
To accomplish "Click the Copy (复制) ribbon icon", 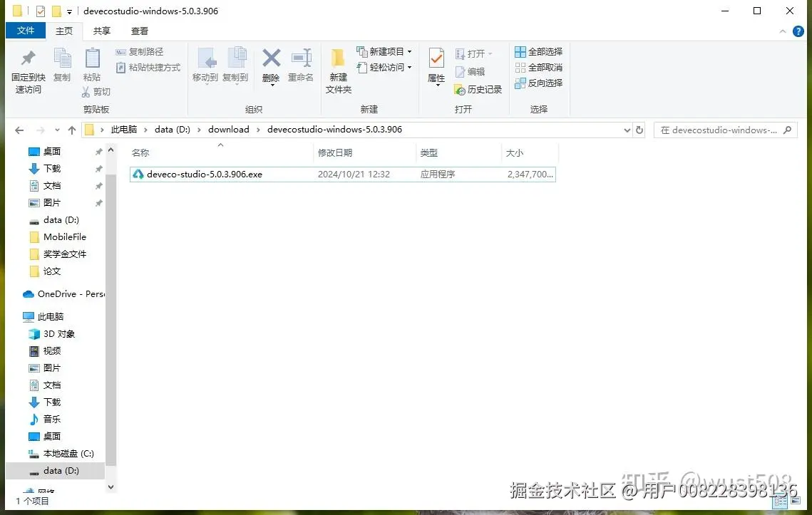I will (x=62, y=58).
